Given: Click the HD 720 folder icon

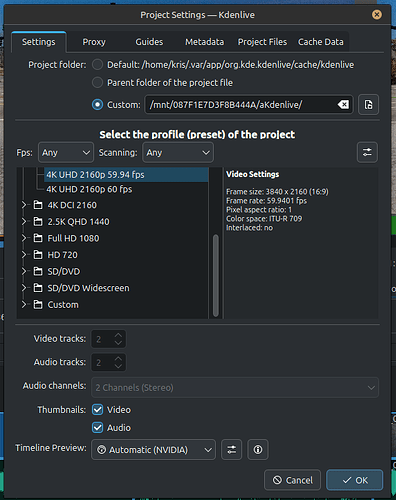Looking at the screenshot, I should click(x=38, y=255).
